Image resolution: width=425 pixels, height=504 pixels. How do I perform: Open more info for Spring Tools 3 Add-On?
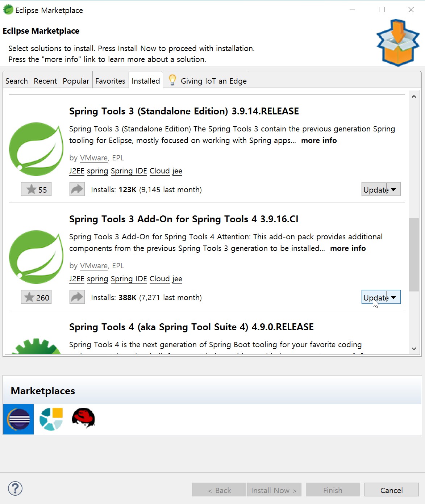(x=348, y=248)
